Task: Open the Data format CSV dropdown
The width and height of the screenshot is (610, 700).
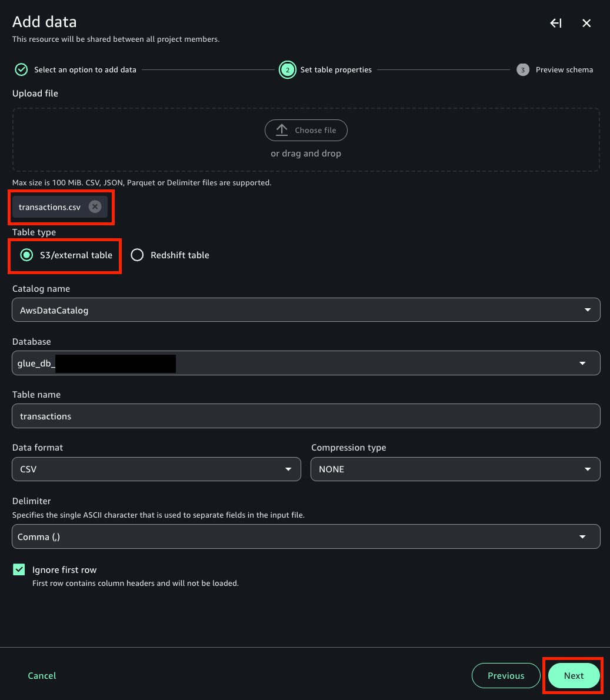Action: pos(156,469)
